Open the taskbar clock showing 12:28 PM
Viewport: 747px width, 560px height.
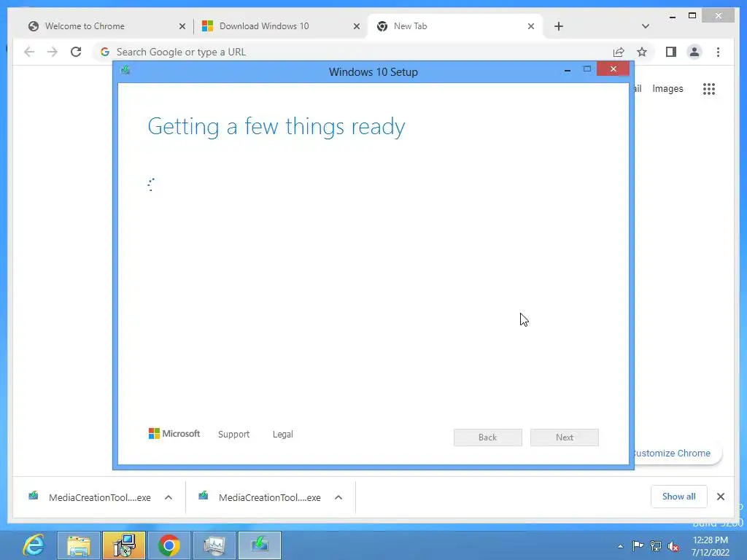(x=711, y=546)
